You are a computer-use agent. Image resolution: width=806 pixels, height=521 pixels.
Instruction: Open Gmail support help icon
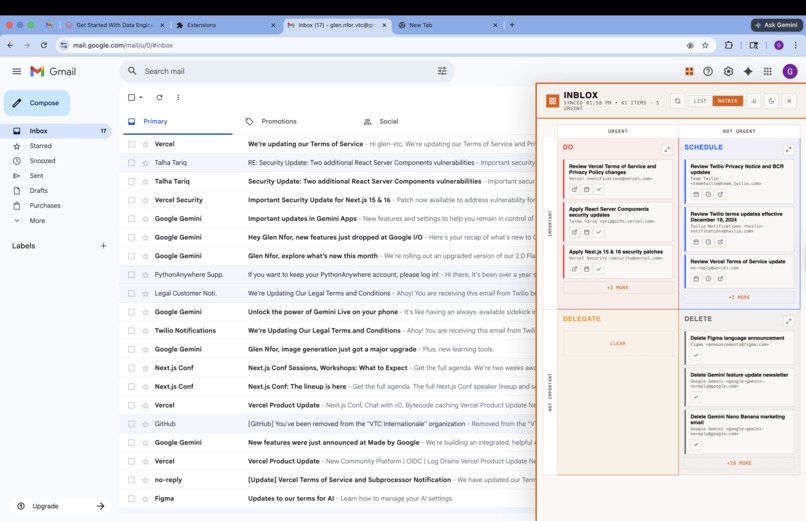708,71
